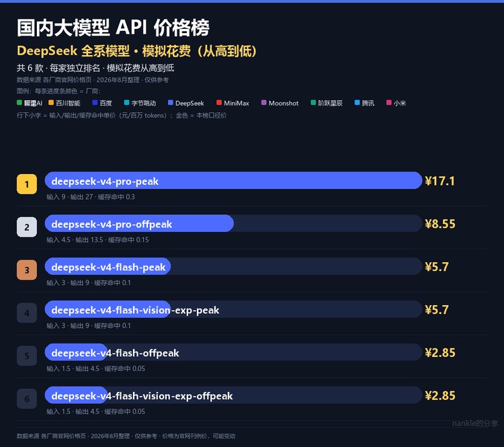Click the deepseek-v4-flash-vision-exp-offpeak bar label

(x=142, y=396)
